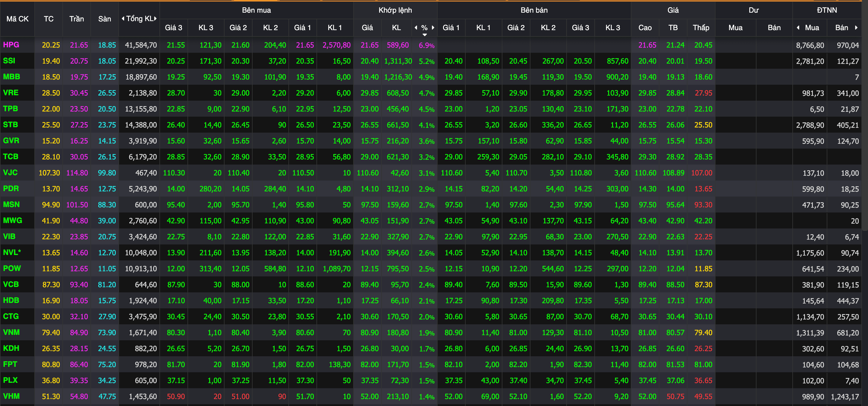Image resolution: width=868 pixels, height=406 pixels.
Task: Open the STB stock symbol
Action: click(x=11, y=125)
